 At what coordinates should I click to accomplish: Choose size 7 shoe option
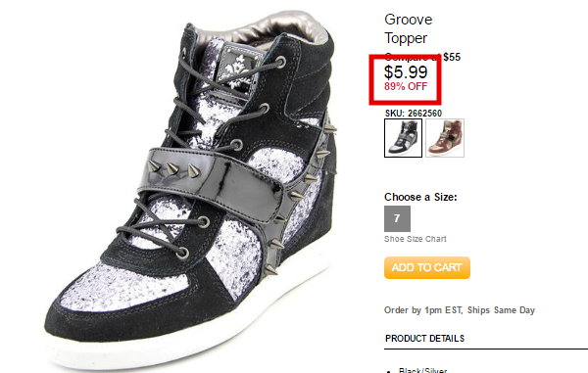pos(397,218)
